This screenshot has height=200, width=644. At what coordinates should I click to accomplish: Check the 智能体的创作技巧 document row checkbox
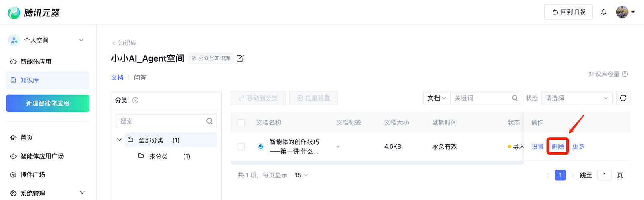[x=242, y=147]
